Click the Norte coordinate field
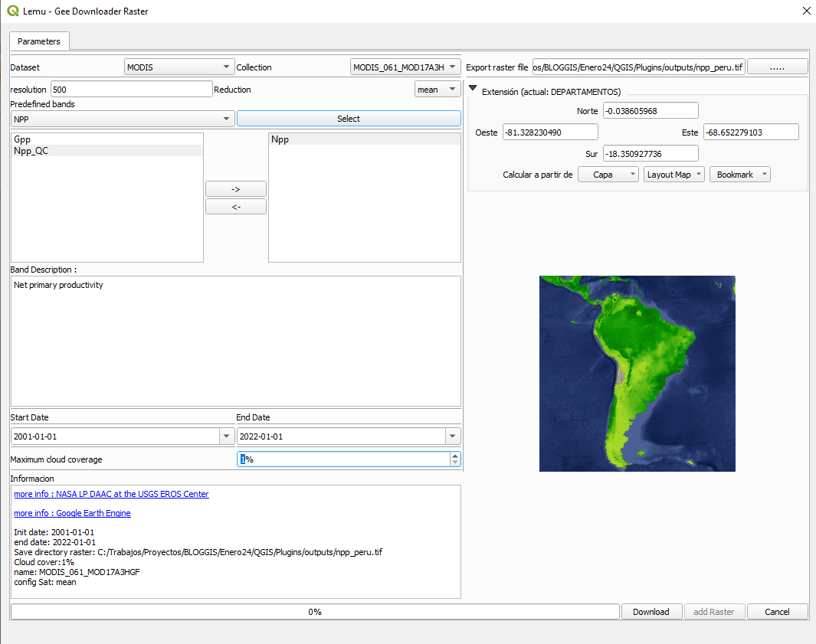This screenshot has height=644, width=816. point(651,111)
